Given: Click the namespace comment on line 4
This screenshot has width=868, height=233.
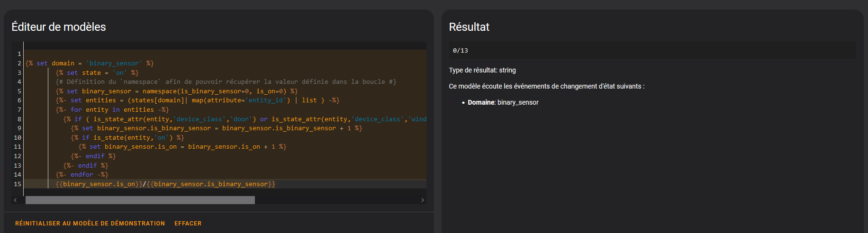Looking at the screenshot, I should tap(226, 82).
